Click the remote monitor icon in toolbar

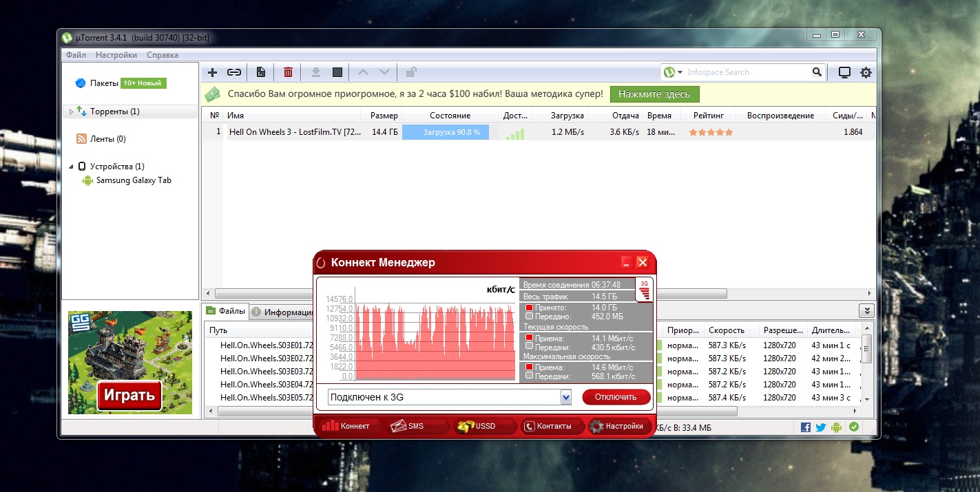(x=844, y=72)
